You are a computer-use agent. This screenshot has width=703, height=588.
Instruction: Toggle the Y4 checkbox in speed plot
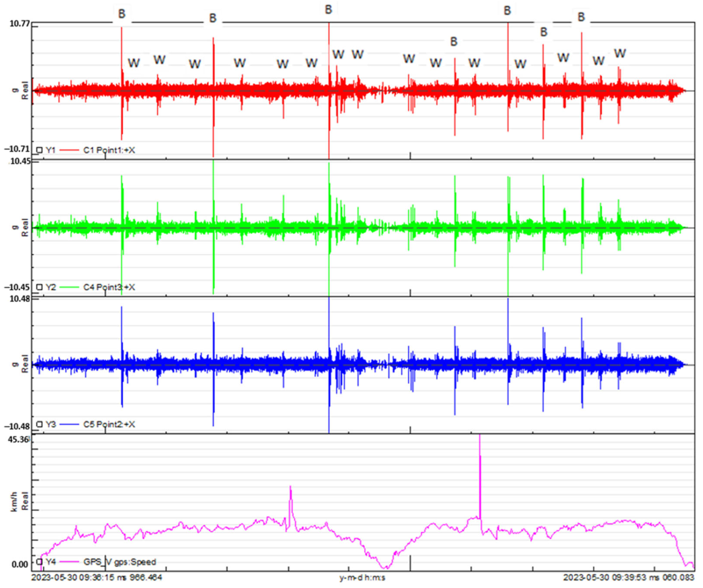(x=40, y=561)
